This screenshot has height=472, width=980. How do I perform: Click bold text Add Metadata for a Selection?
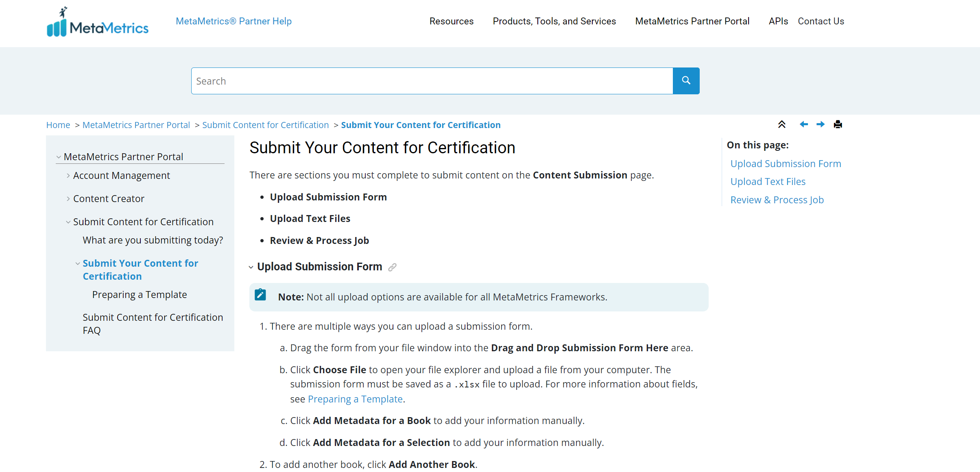382,443
